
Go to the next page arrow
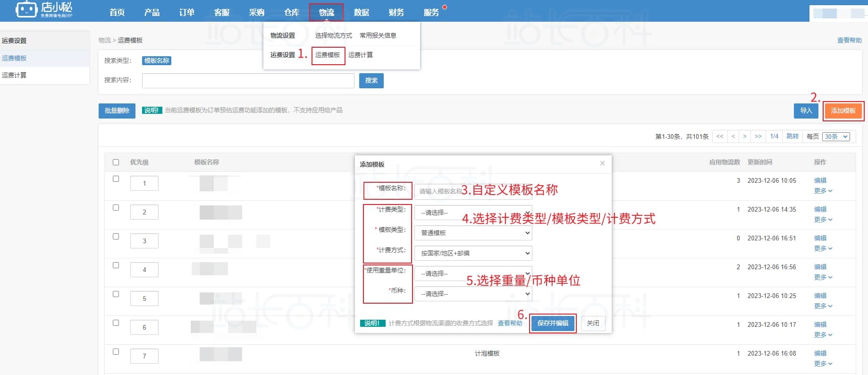click(745, 136)
